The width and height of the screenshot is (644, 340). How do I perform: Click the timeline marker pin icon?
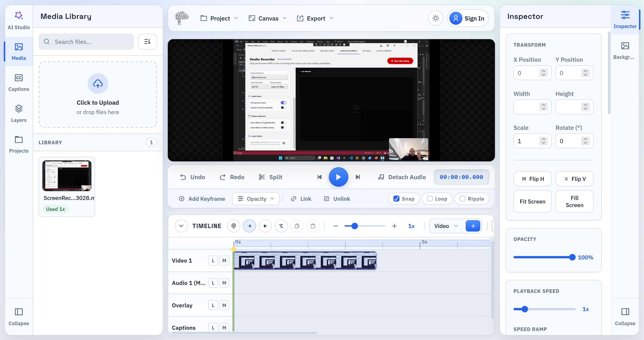pos(233,226)
